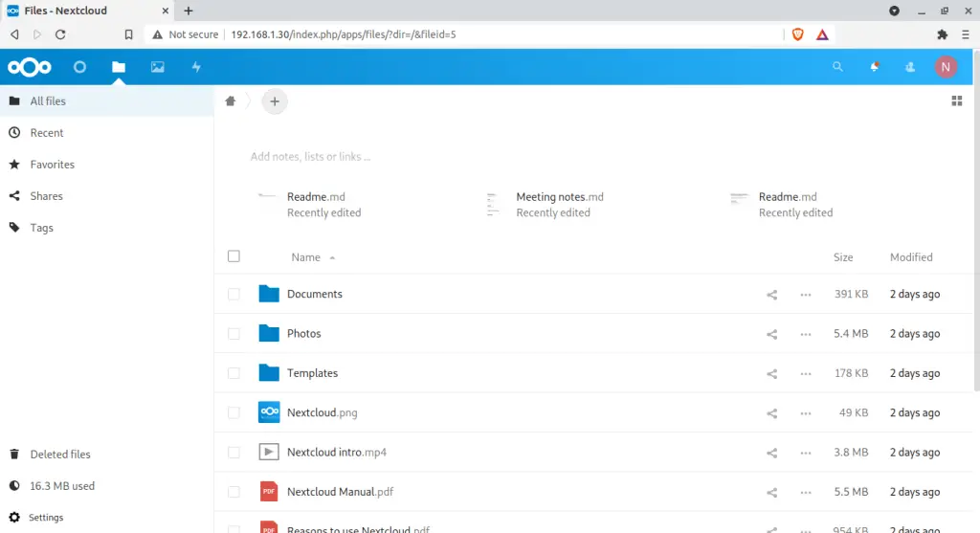The height and width of the screenshot is (533, 980).
Task: Select the Photos folder checkbox
Action: tap(234, 334)
